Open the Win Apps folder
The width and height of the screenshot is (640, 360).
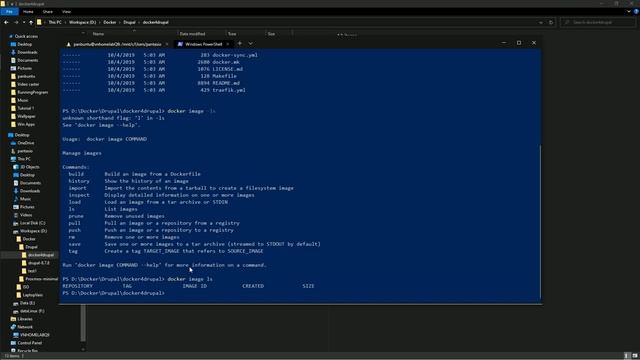tap(26, 124)
